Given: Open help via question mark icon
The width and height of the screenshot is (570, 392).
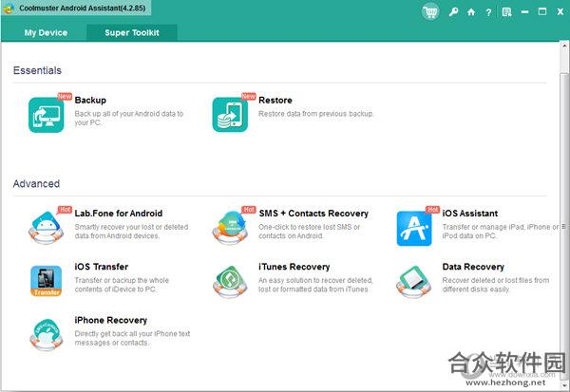Looking at the screenshot, I should [x=488, y=12].
